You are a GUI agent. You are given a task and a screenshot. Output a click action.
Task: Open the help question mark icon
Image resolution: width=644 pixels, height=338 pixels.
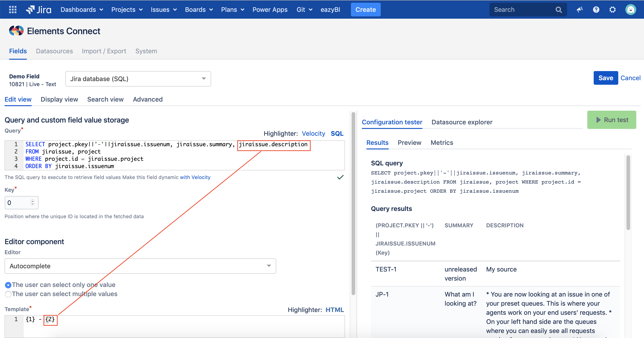[596, 10]
